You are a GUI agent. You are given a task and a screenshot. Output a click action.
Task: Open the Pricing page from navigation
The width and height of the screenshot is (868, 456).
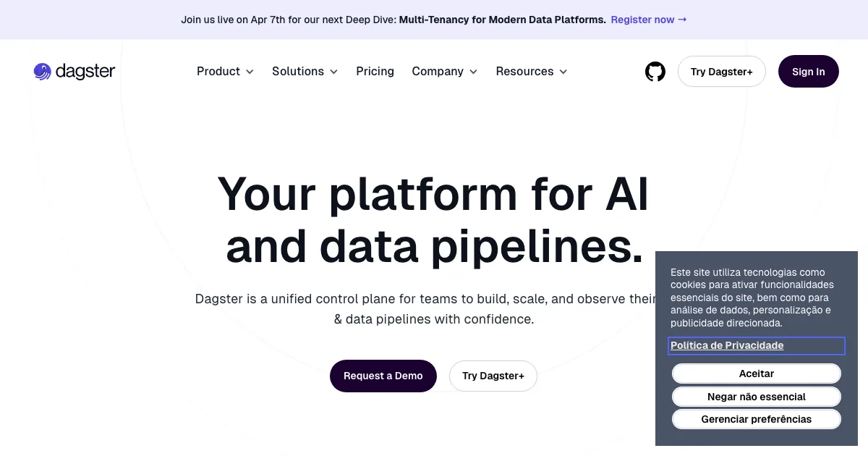point(375,72)
